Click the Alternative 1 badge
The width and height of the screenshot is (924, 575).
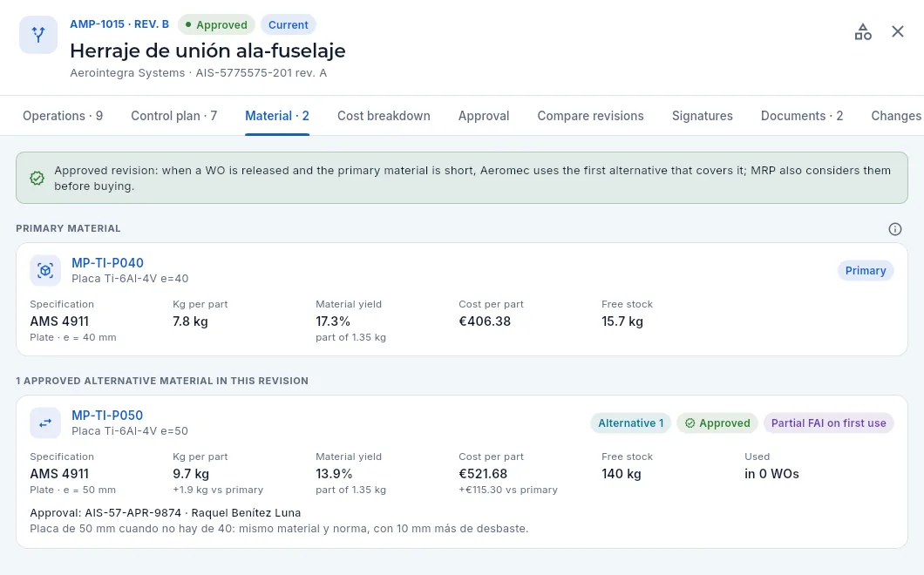coord(630,423)
